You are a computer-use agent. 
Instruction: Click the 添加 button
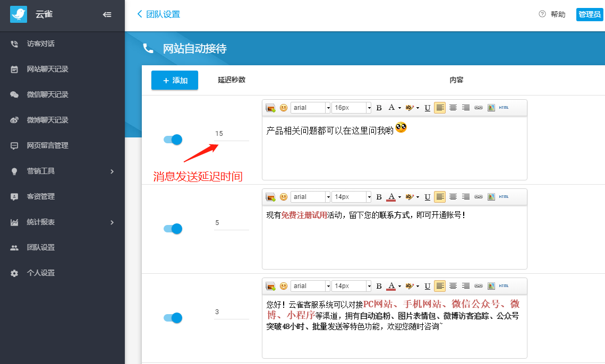coord(175,80)
